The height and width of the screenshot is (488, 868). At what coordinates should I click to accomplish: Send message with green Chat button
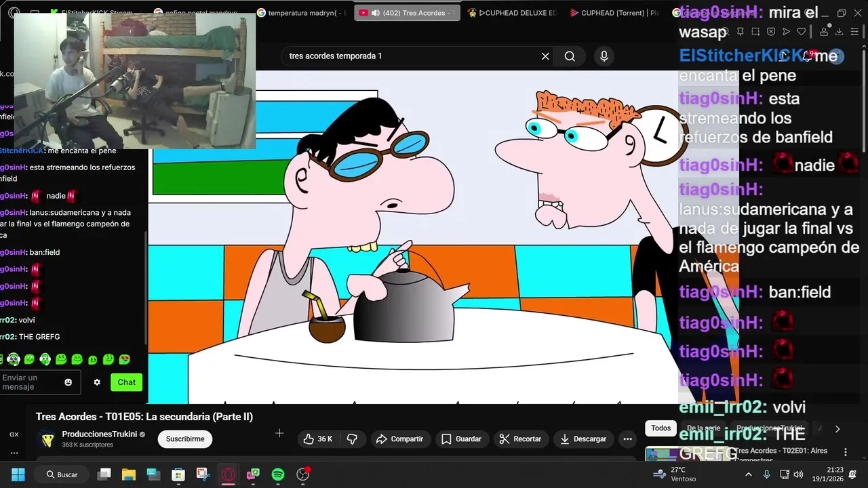click(x=127, y=382)
